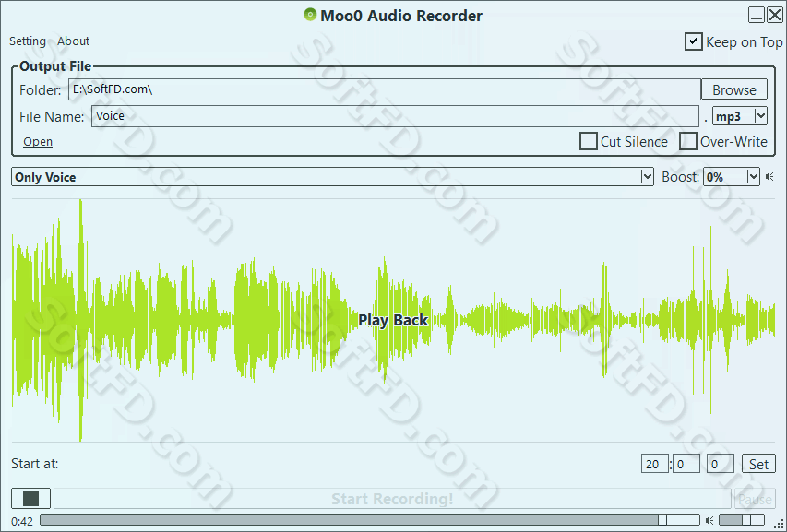Screen dimensions: 787x532
Task: Click the window resize grip icon
Action: click(780, 524)
